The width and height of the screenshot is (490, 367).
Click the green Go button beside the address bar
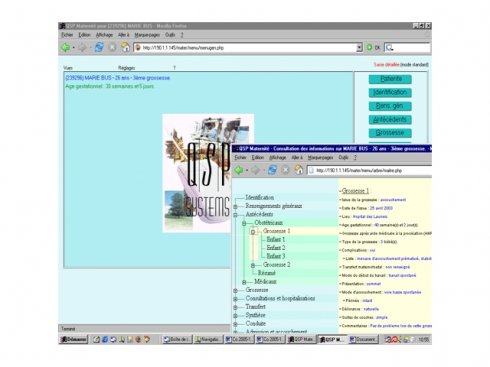pos(369,47)
